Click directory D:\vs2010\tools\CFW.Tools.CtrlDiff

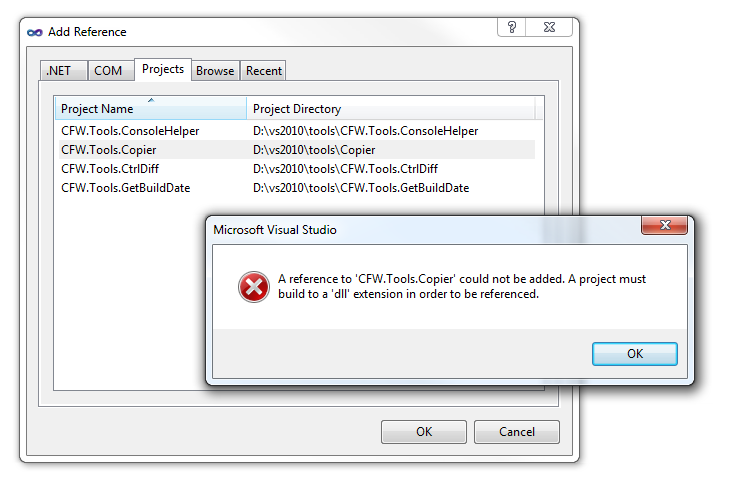(x=345, y=169)
